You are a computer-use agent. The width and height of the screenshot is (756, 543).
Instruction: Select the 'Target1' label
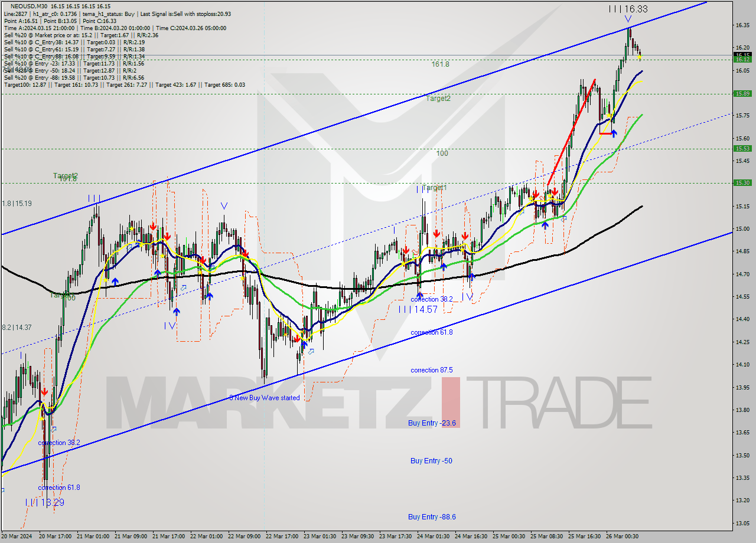point(435,188)
